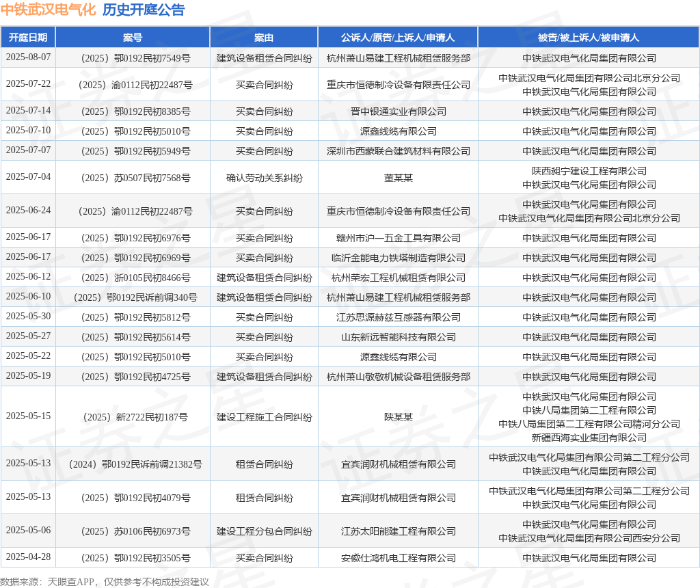Image resolution: width=700 pixels, height=588 pixels.
Task: Click defendant 陕西昶宁建设工程有限公司
Action: pyautogui.click(x=589, y=171)
